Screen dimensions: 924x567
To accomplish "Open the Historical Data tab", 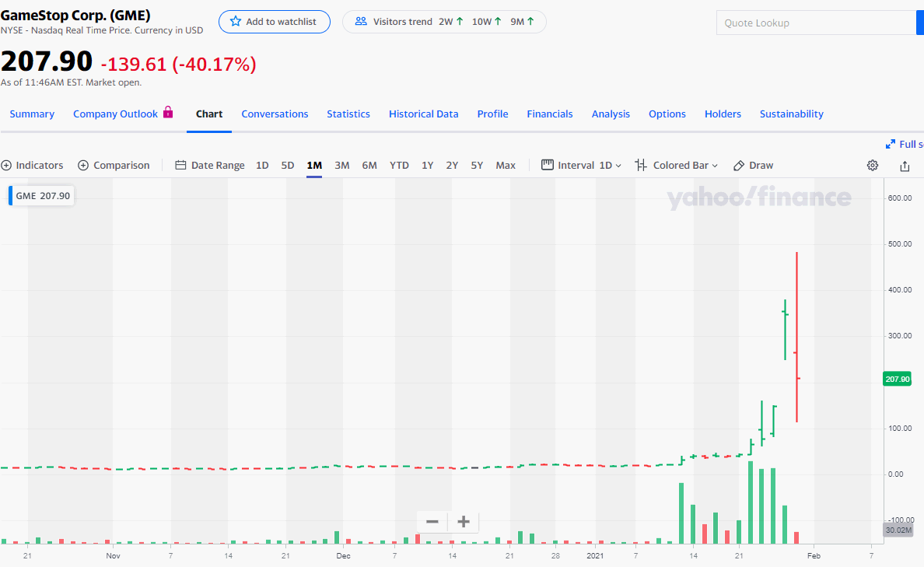I will [x=424, y=114].
